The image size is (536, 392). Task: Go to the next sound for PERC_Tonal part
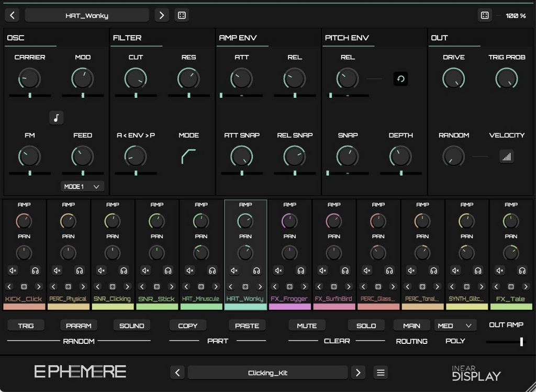pos(437,286)
